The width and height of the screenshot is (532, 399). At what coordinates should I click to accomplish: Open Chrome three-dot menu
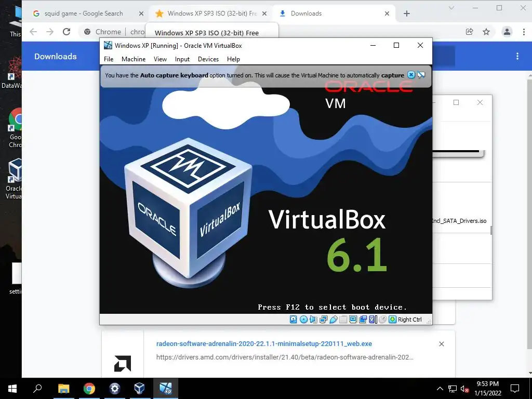coord(524,32)
